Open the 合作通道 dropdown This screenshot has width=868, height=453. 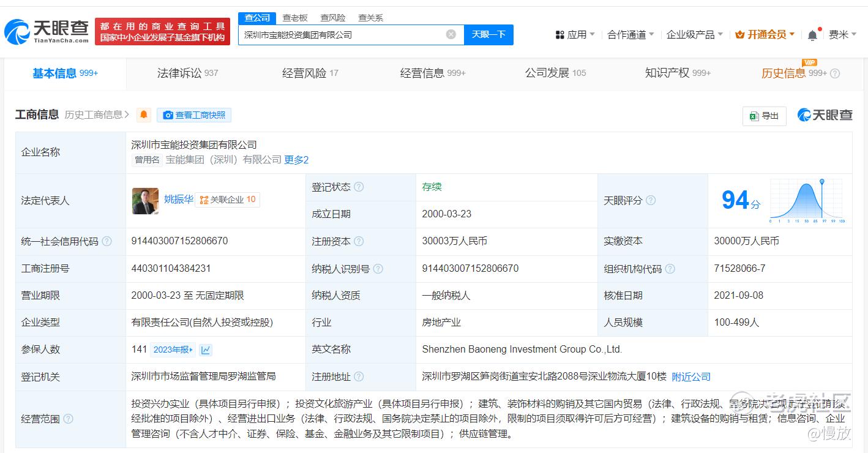(x=630, y=35)
